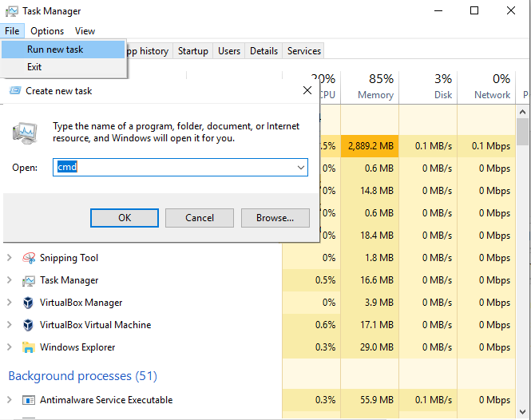Click the VirtualBox Virtual Machine icon
The width and height of the screenshot is (531, 420).
tap(28, 325)
